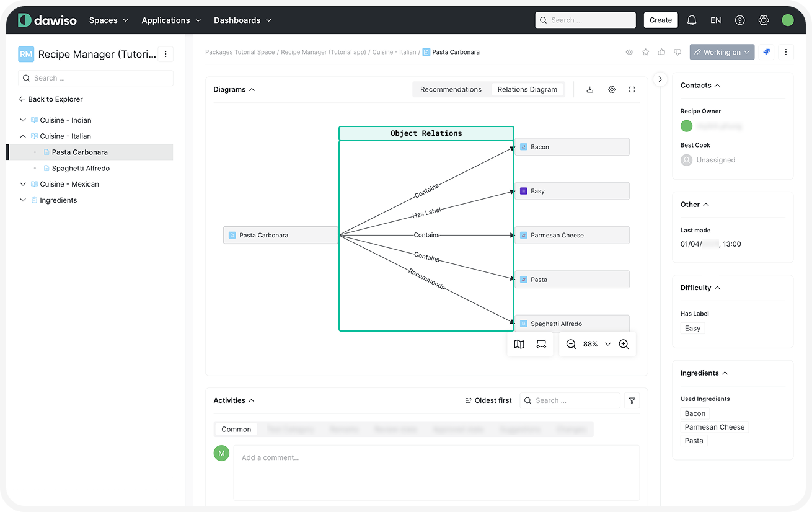This screenshot has height=512, width=812.
Task: Go Back to Explorer
Action: 51,99
